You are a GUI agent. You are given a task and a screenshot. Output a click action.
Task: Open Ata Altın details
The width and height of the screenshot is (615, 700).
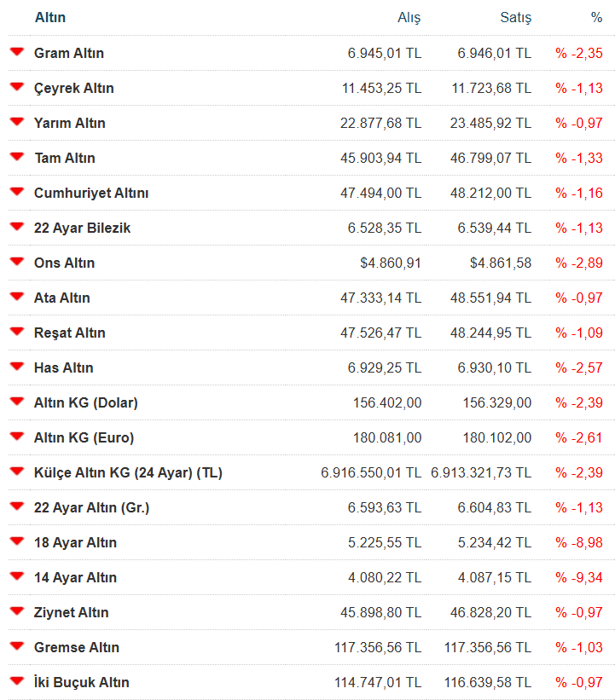(62, 298)
